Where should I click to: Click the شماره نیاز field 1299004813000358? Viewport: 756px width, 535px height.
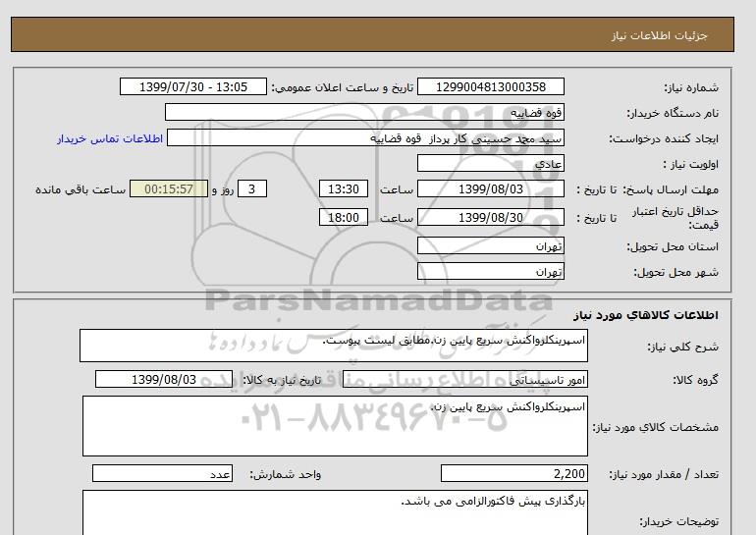point(490,86)
